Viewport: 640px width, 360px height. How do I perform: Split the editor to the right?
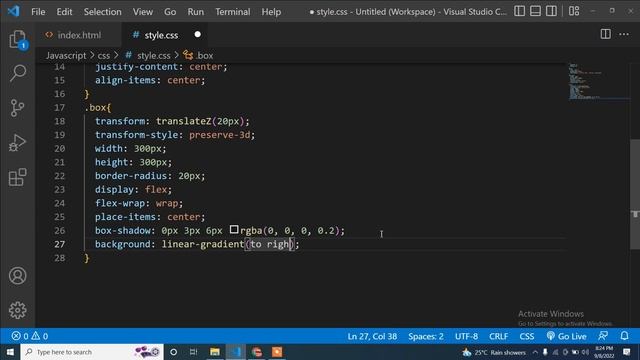pos(606,34)
